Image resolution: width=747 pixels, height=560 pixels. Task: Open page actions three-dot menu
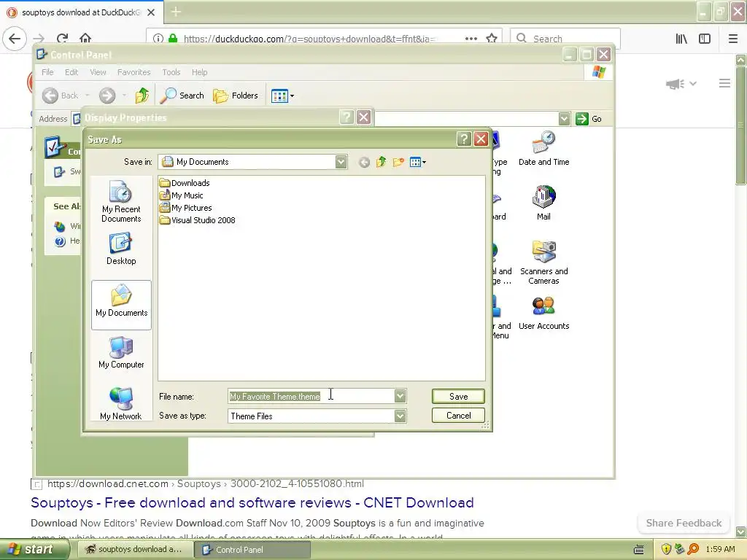(471, 39)
